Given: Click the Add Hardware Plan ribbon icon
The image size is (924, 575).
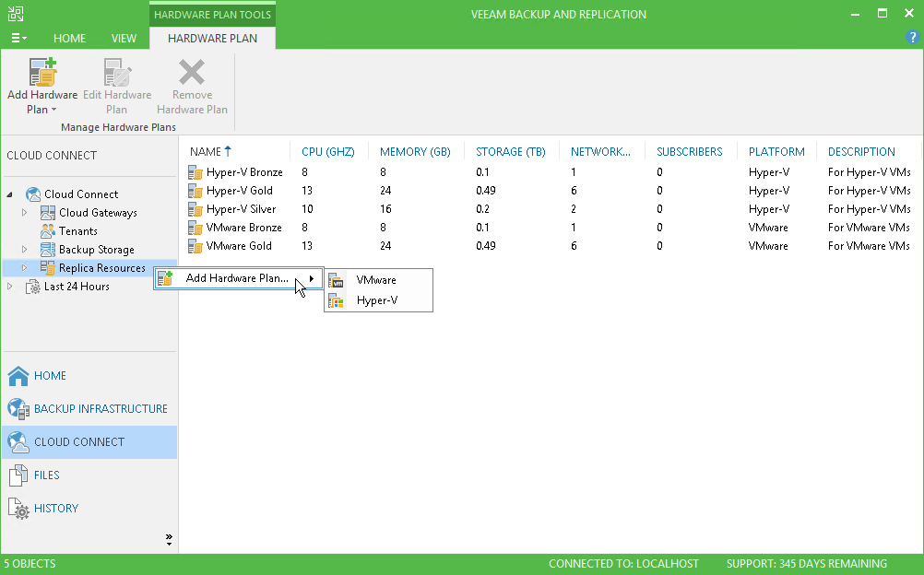Looking at the screenshot, I should click(43, 72).
